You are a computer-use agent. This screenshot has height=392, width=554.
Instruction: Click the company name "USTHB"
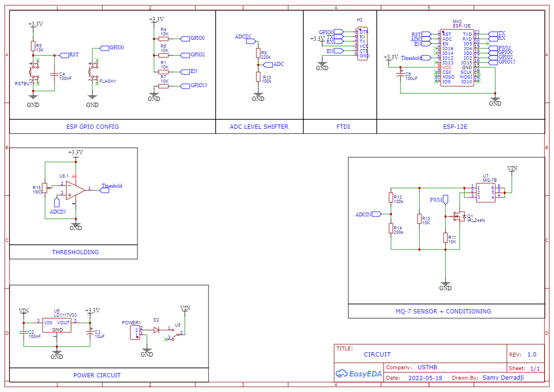coord(427,367)
